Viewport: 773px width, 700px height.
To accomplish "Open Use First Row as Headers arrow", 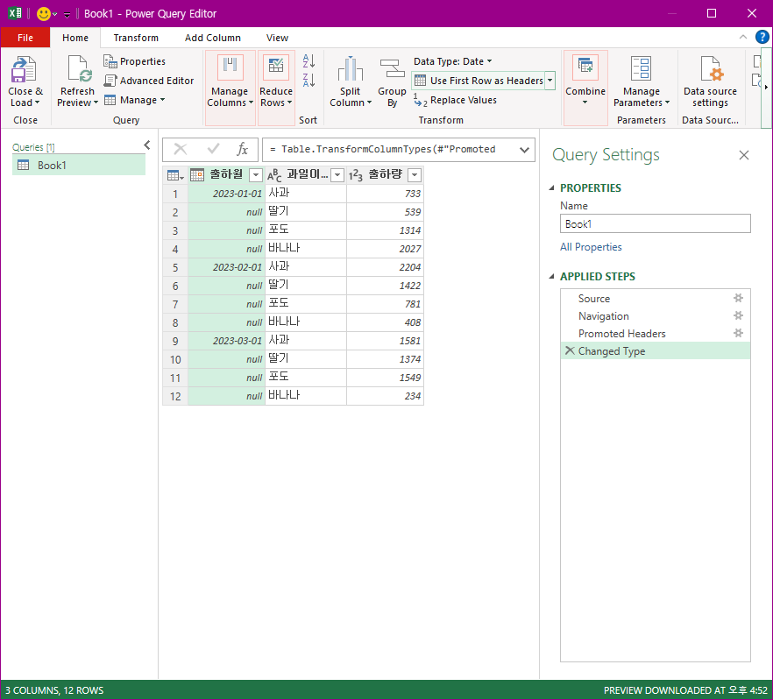I will [x=550, y=81].
